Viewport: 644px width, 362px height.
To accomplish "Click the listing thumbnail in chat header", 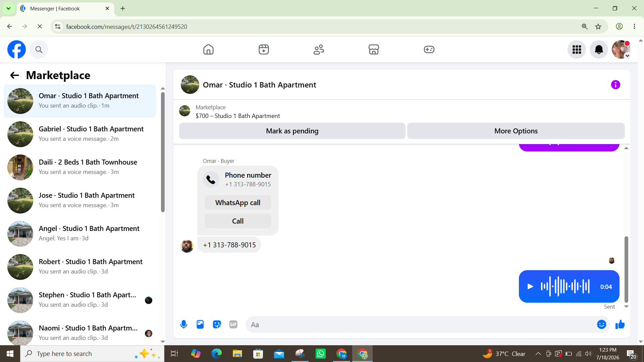I will point(190,85).
